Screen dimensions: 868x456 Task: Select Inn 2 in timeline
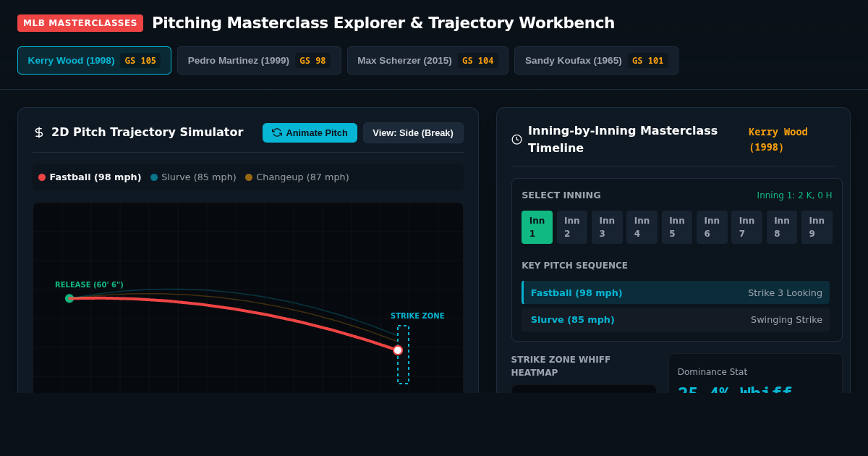(572, 227)
